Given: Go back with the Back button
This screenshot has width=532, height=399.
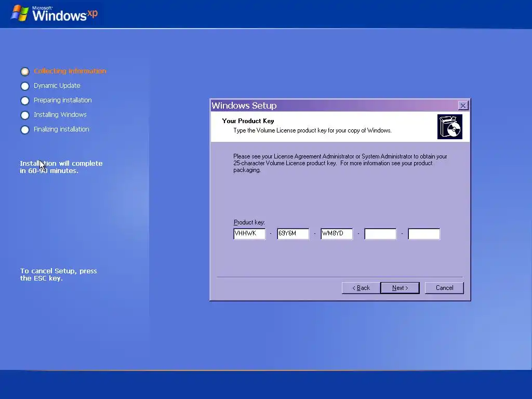Looking at the screenshot, I should coord(361,288).
